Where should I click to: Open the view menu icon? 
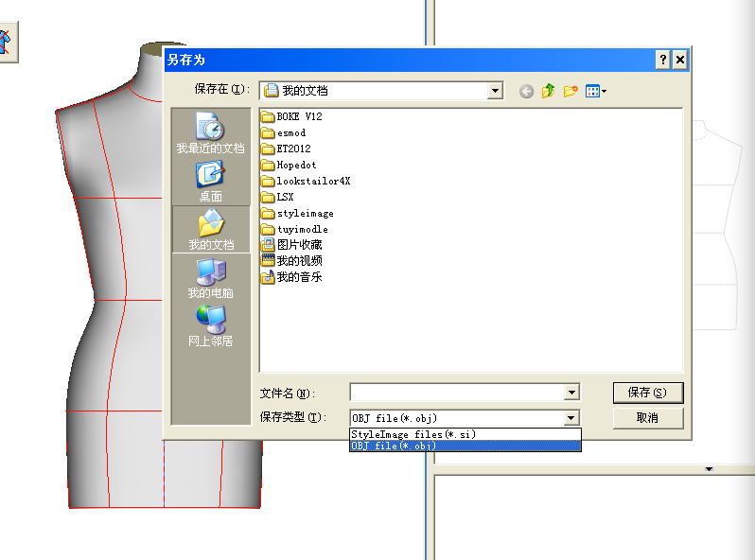(x=596, y=91)
